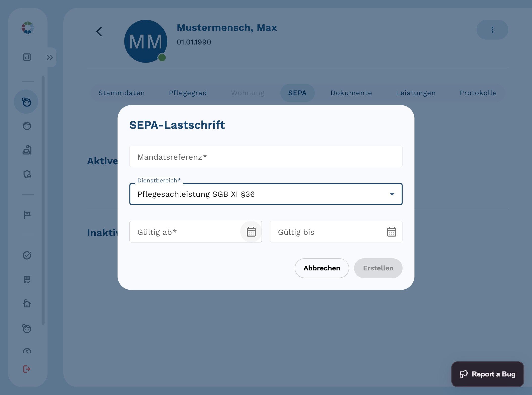Image resolution: width=532 pixels, height=395 pixels.
Task: Click the Abbrechen button
Action: [x=322, y=268]
